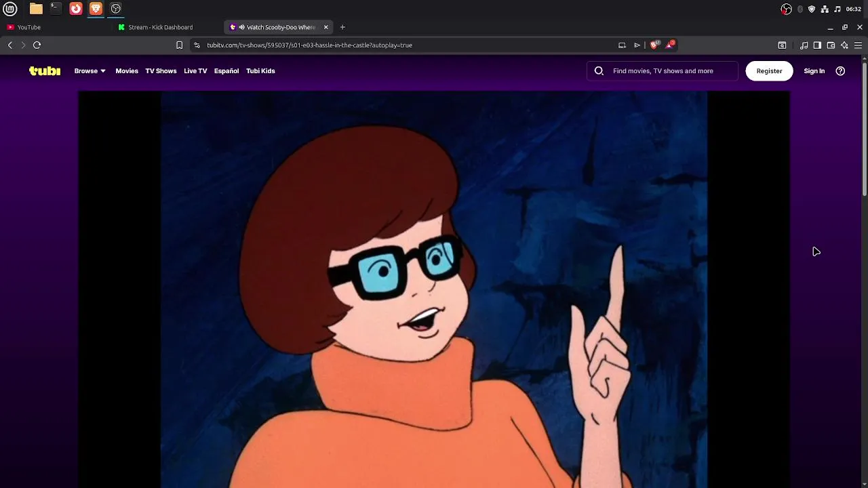Go back to the previous page
Screen dimensions: 868x488
coord(9,45)
